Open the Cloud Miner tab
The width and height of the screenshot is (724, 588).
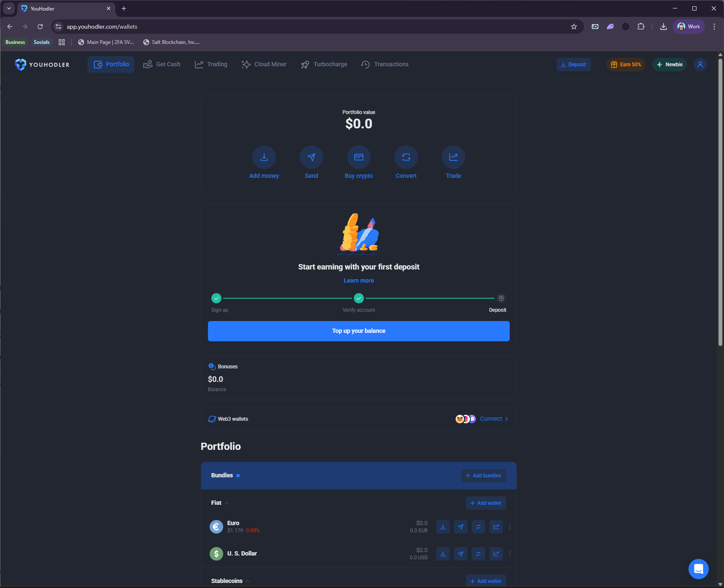pyautogui.click(x=264, y=64)
